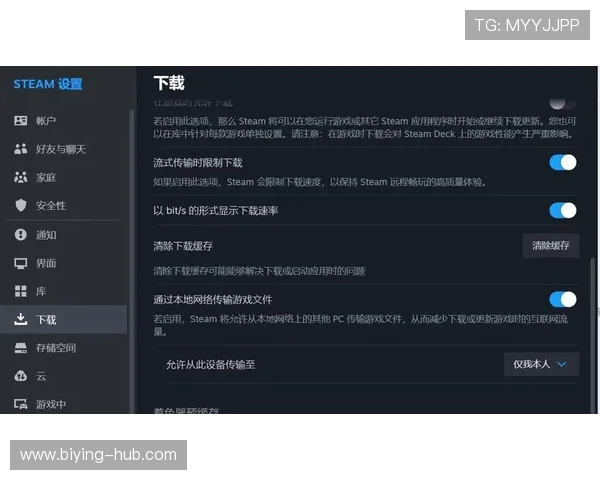Click the 界面 monitor icon
The height and width of the screenshot is (480, 600).
click(20, 263)
